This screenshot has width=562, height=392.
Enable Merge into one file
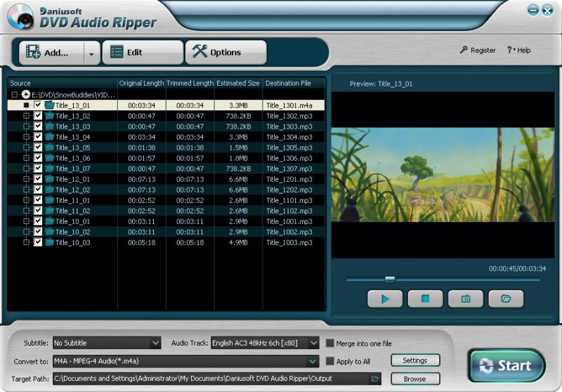(x=330, y=344)
